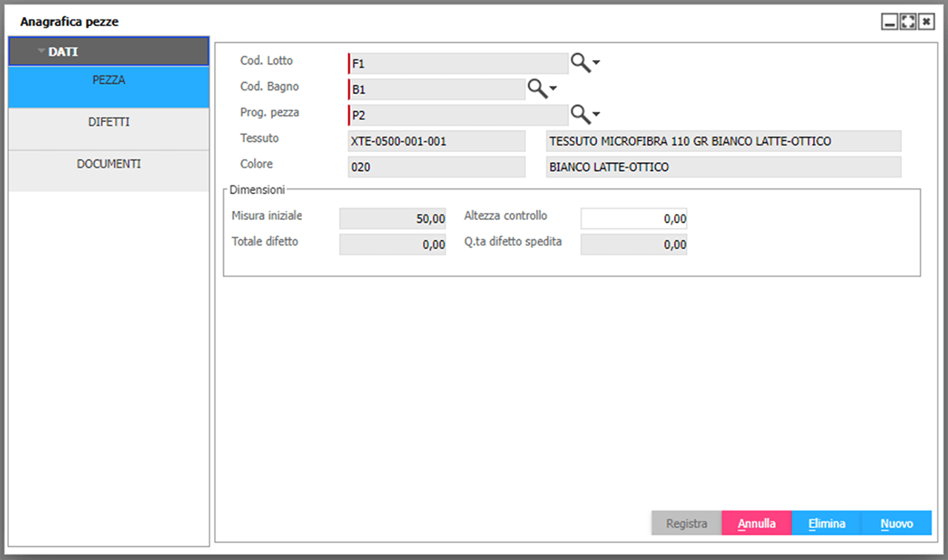Click the Misura iniziale field 50,00
The width and height of the screenshot is (948, 560).
point(393,219)
